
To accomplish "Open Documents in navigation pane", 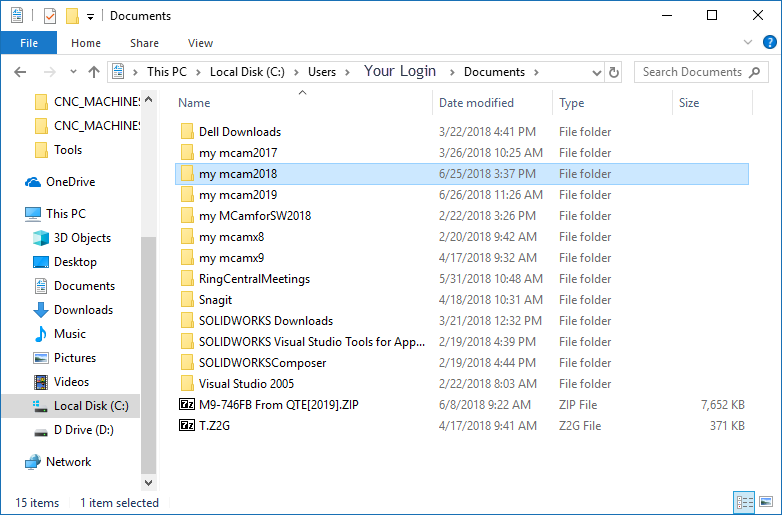I will (74, 286).
